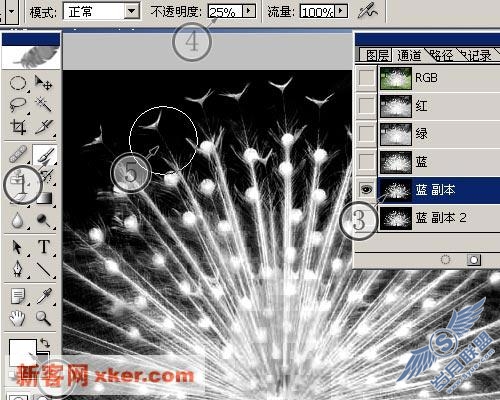Open the 模式 blend mode dropdown
The image size is (500, 400).
(132, 12)
